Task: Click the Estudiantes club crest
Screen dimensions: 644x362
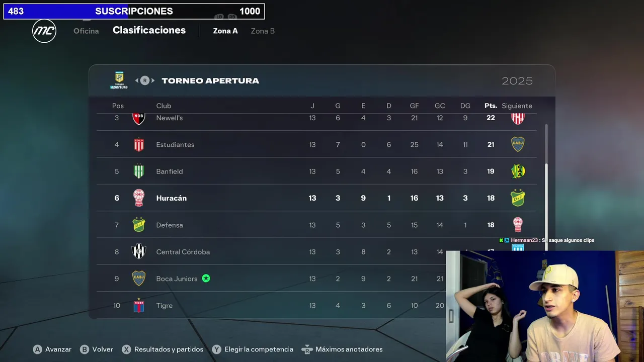Action: pyautogui.click(x=138, y=144)
